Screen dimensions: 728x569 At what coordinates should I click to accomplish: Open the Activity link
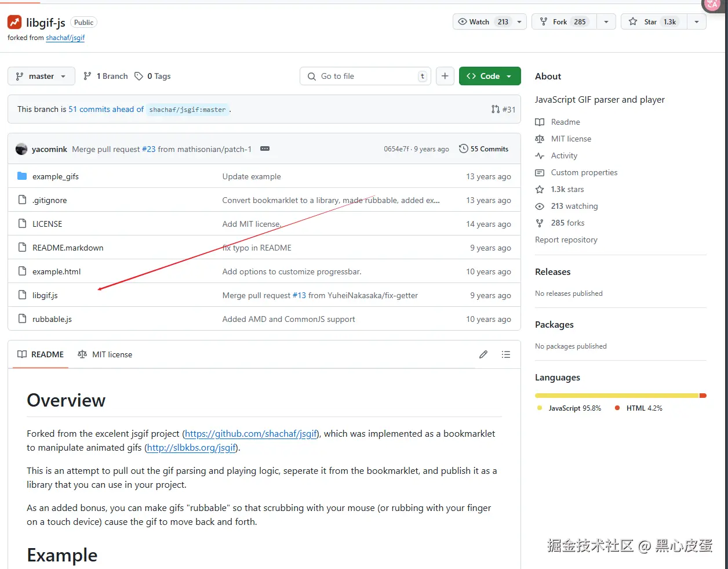564,155
